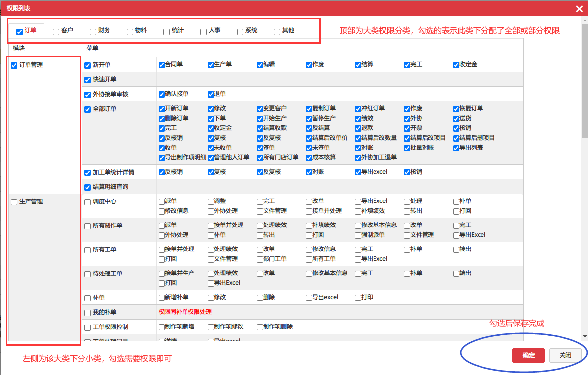Uncheck the 开票 checkbox

click(407, 129)
